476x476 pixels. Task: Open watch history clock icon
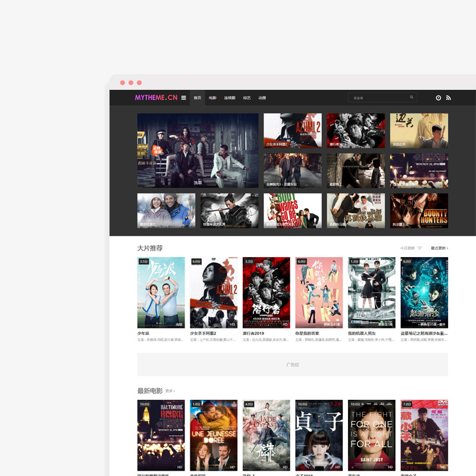point(439,98)
